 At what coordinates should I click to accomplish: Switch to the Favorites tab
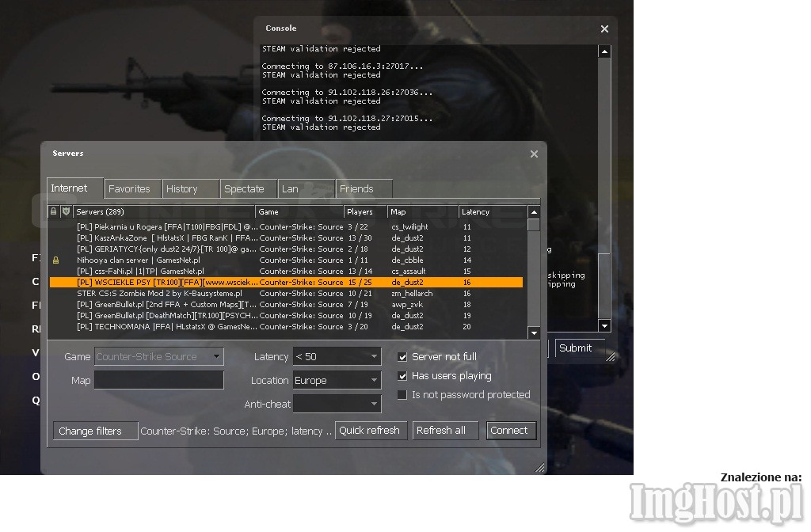[133, 188]
